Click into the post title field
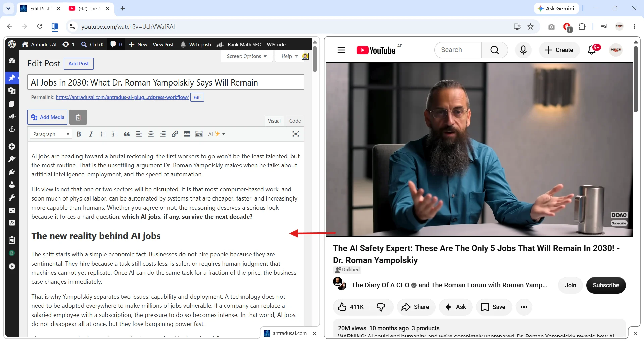The image size is (644, 342). click(x=166, y=82)
